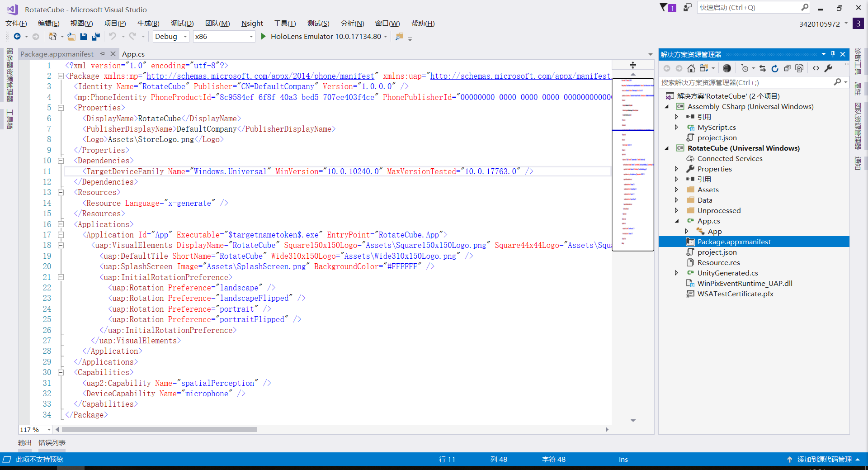Click the Pending Changes Filter clock icon
This screenshot has height=470, width=868.
point(745,68)
